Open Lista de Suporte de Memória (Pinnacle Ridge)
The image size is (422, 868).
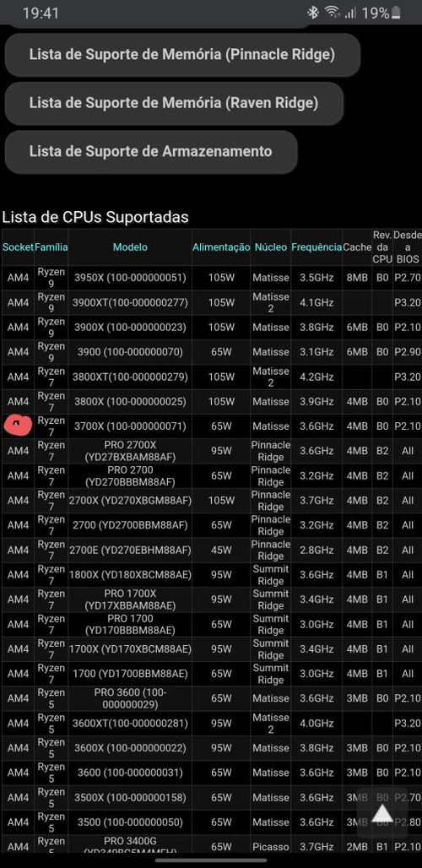pyautogui.click(x=182, y=54)
